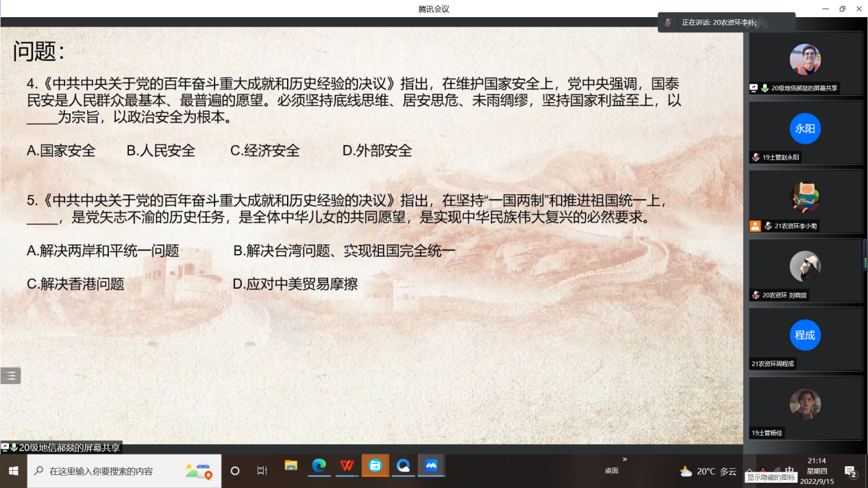Open the Windows Start menu
Image resolution: width=868 pixels, height=488 pixels.
point(13,471)
